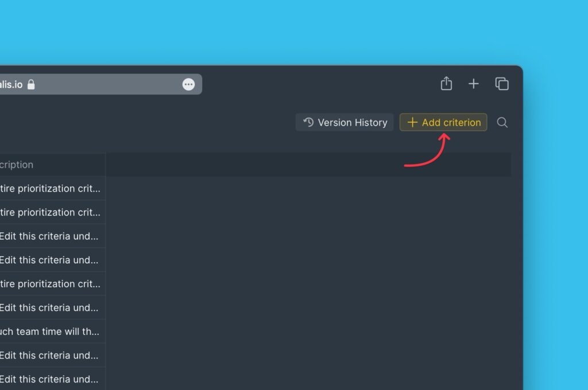Click the padlock icon in address bar
Image resolution: width=588 pixels, height=390 pixels.
pos(31,84)
